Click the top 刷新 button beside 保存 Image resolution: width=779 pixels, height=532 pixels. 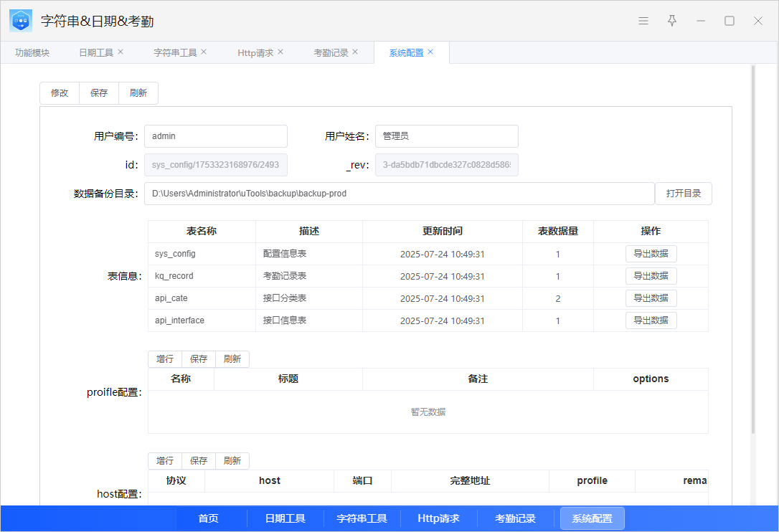pyautogui.click(x=138, y=93)
